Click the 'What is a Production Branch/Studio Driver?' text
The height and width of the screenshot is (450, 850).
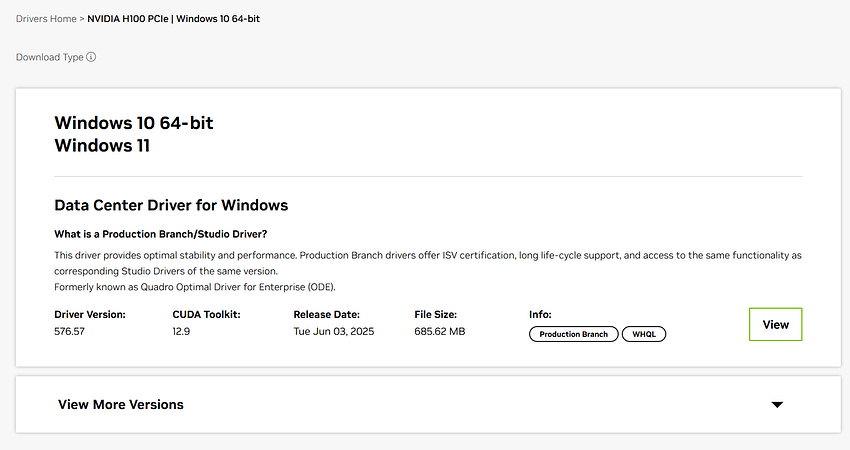[x=160, y=234]
